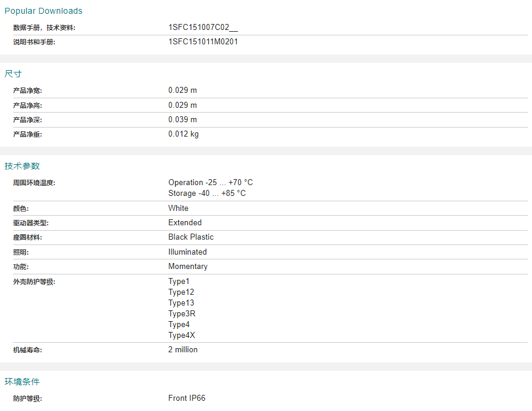Click the 技术参数 section heading

pyautogui.click(x=22, y=166)
